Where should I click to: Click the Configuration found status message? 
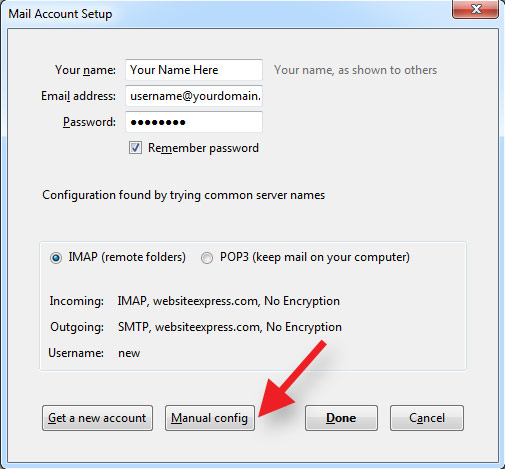pos(183,195)
